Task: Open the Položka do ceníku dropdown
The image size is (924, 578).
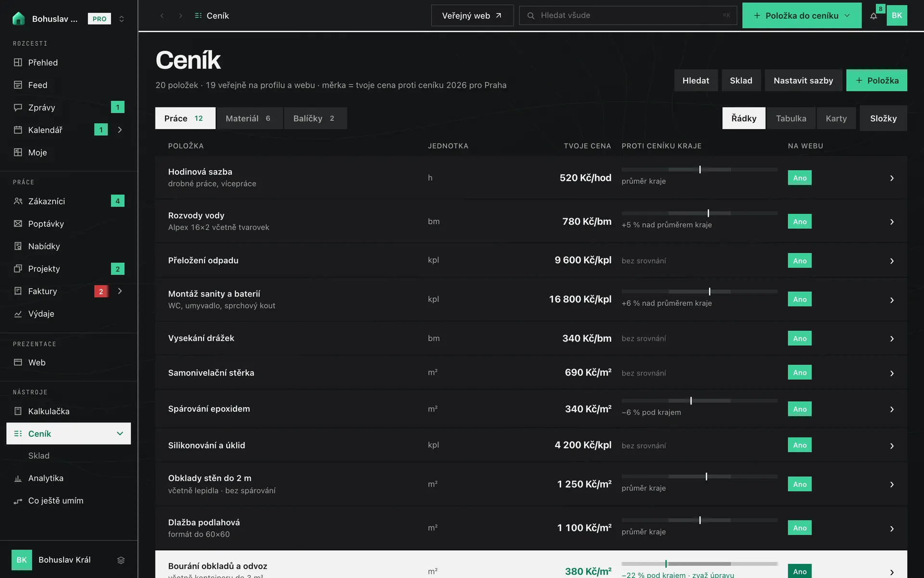Action: (x=801, y=15)
